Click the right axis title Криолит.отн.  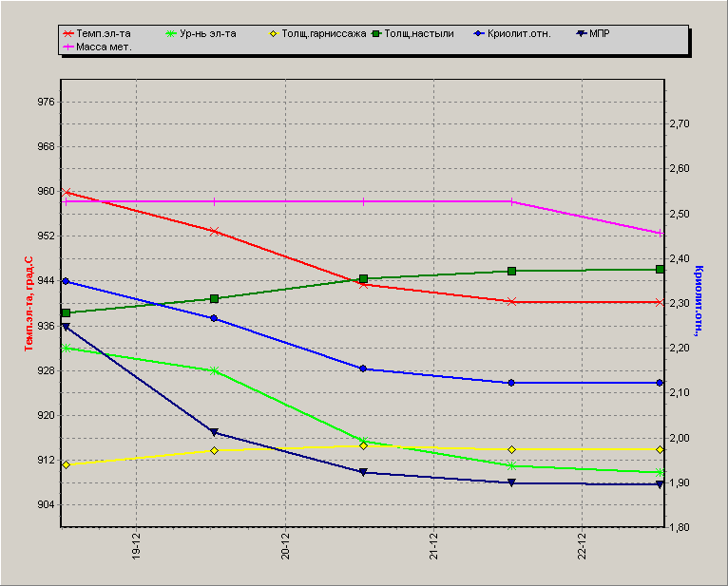pyautogui.click(x=699, y=301)
